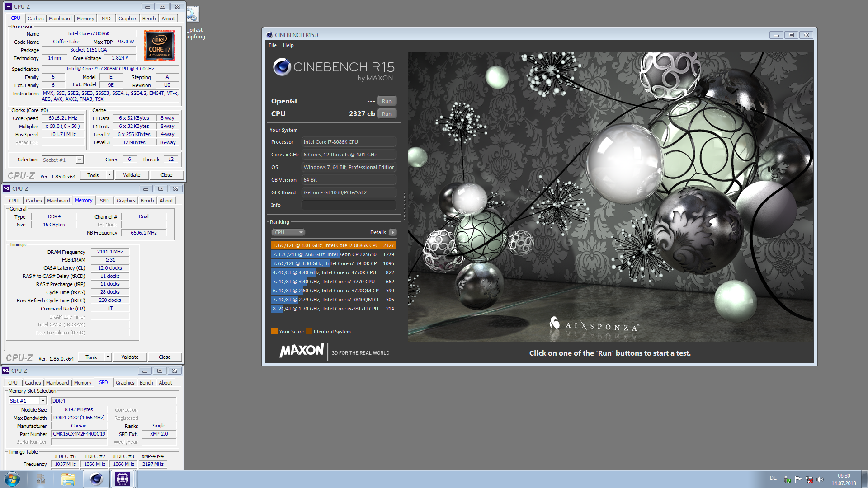Open the folder icon on the taskbar
This screenshot has width=868, height=488.
(x=68, y=479)
